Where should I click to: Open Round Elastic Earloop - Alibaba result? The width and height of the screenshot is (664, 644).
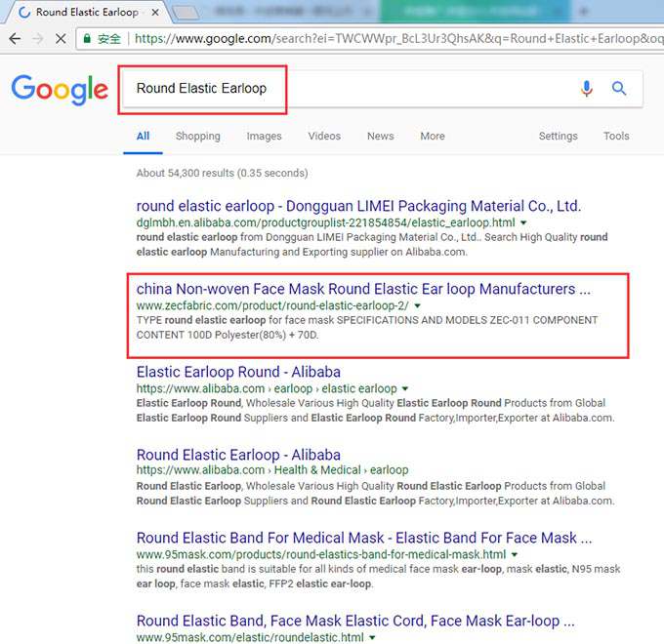[238, 455]
